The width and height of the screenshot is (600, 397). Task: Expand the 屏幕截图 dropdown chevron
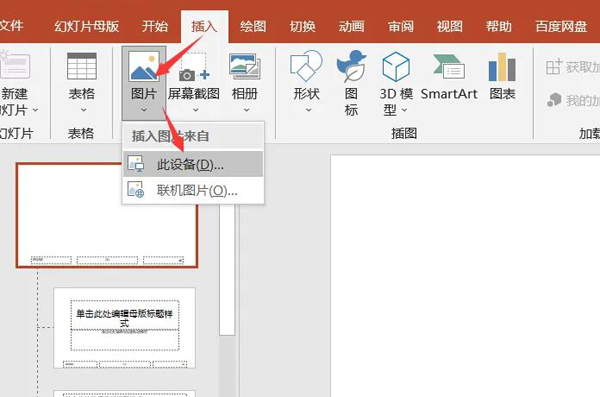pyautogui.click(x=196, y=110)
